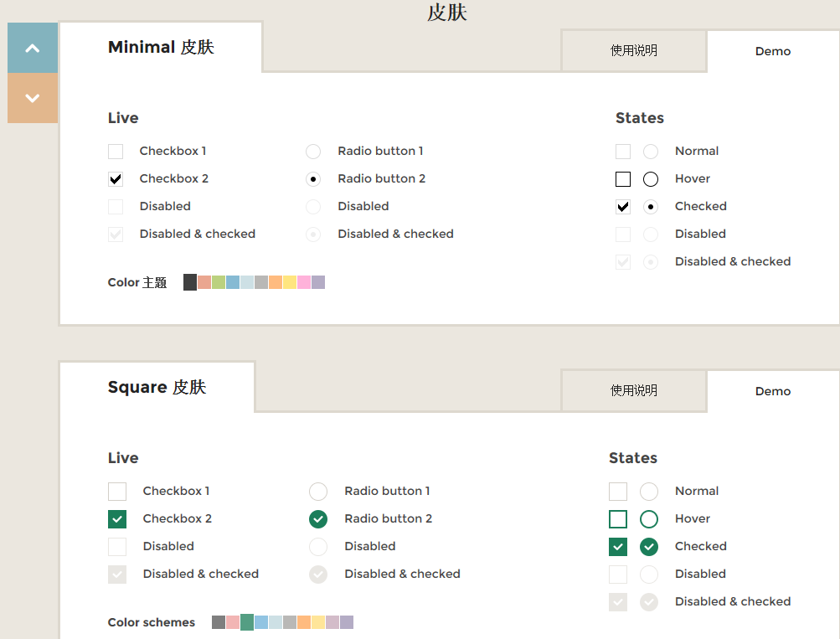Choose orange swatch in Square Color schemes
The image size is (840, 639).
pyautogui.click(x=304, y=622)
